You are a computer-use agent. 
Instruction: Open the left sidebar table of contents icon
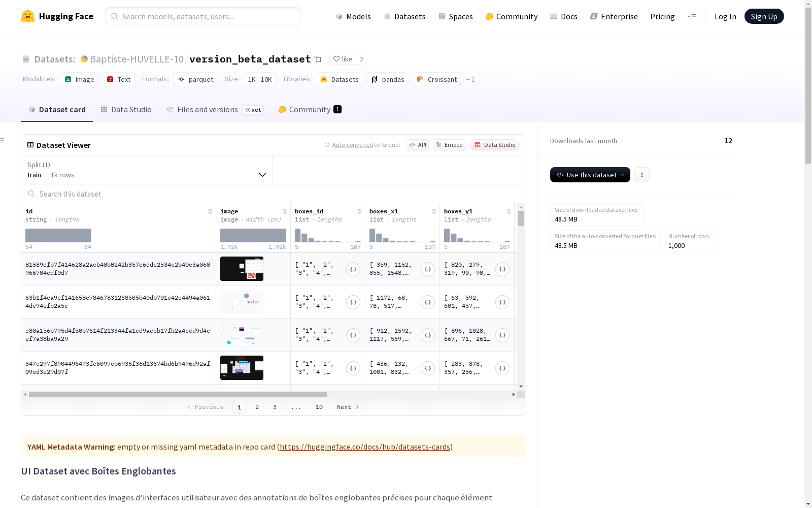tap(3, 140)
